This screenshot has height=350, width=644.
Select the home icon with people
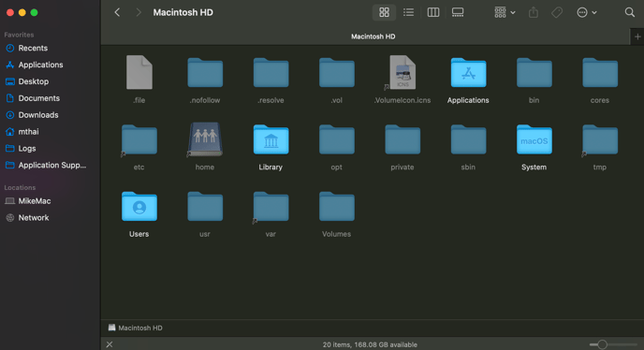point(205,139)
